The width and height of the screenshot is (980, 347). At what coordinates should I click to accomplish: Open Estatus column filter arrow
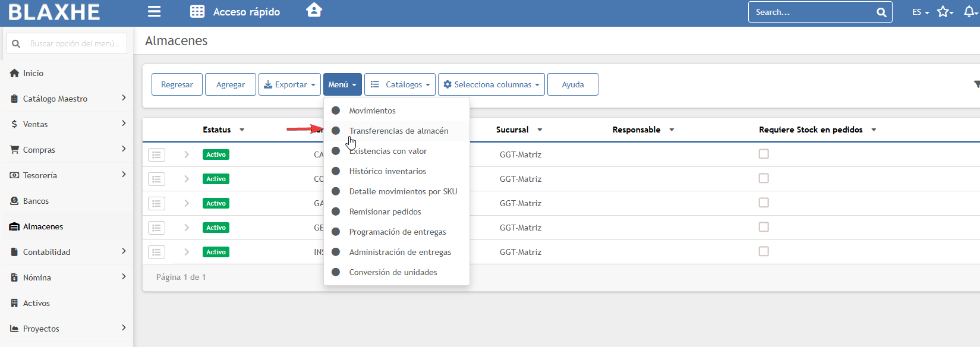tap(242, 130)
